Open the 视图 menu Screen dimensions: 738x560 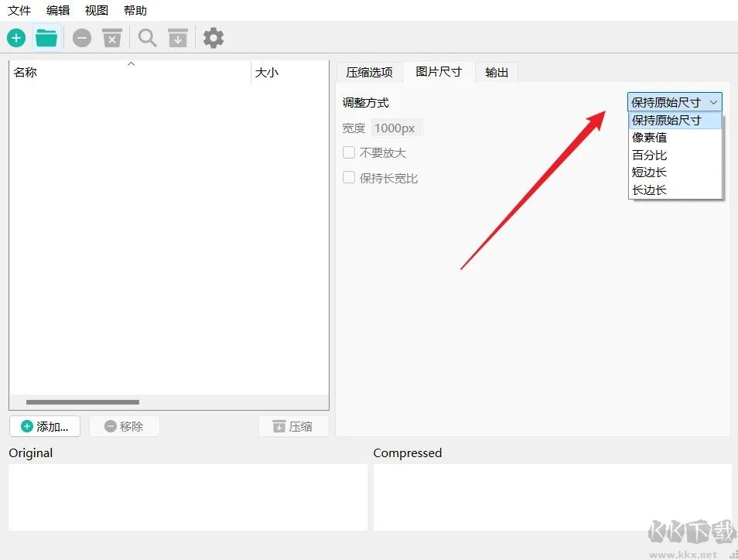click(x=97, y=10)
